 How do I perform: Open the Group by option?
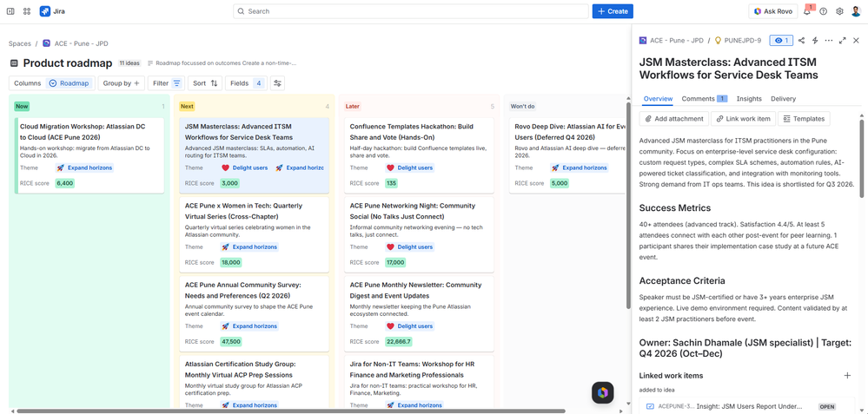click(x=122, y=83)
